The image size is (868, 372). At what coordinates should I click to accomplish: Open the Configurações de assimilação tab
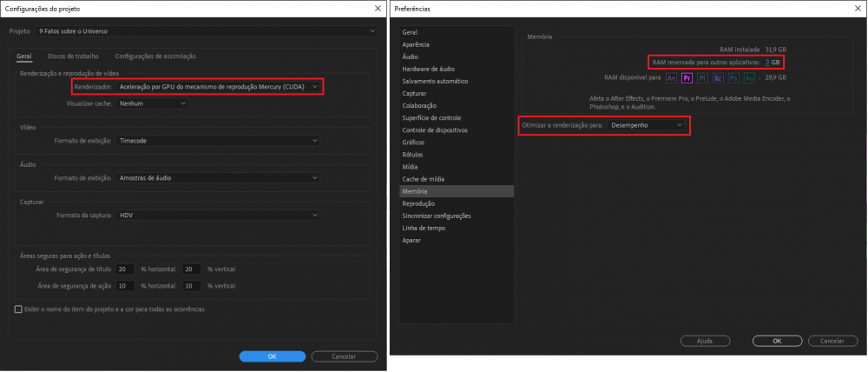(x=155, y=56)
